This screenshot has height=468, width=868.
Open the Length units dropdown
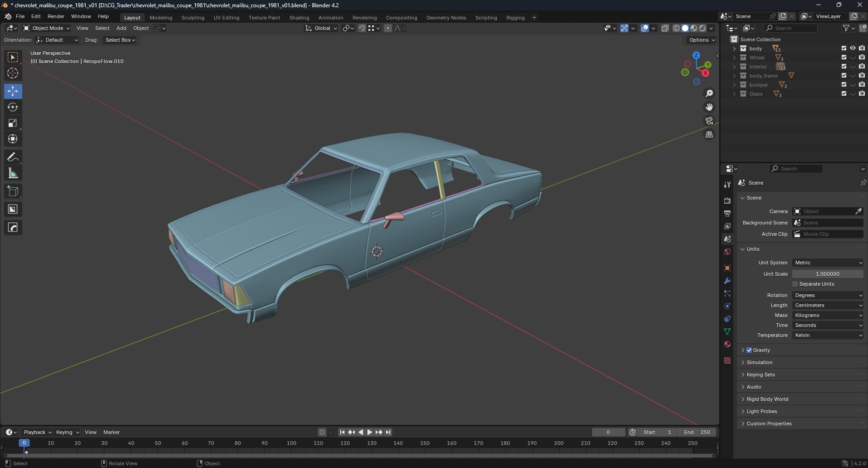828,305
